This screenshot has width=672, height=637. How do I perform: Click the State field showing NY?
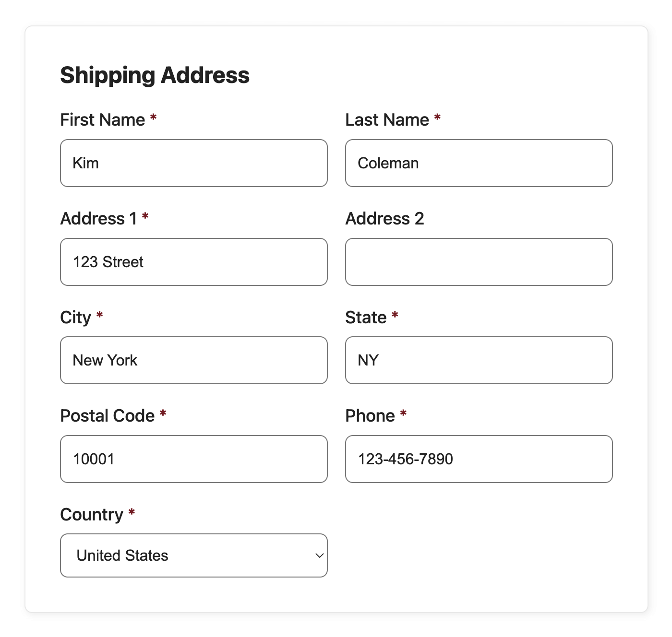[479, 360]
